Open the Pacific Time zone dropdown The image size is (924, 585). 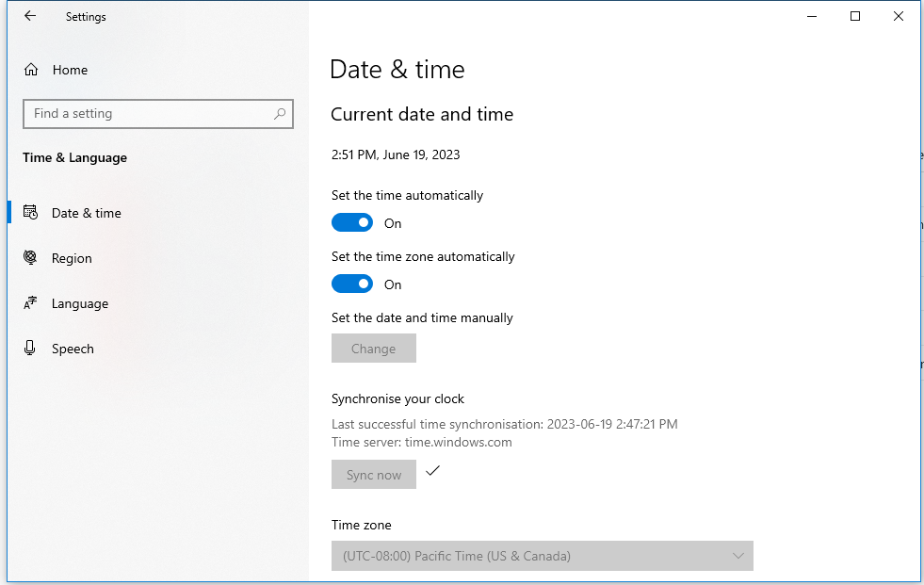click(542, 556)
